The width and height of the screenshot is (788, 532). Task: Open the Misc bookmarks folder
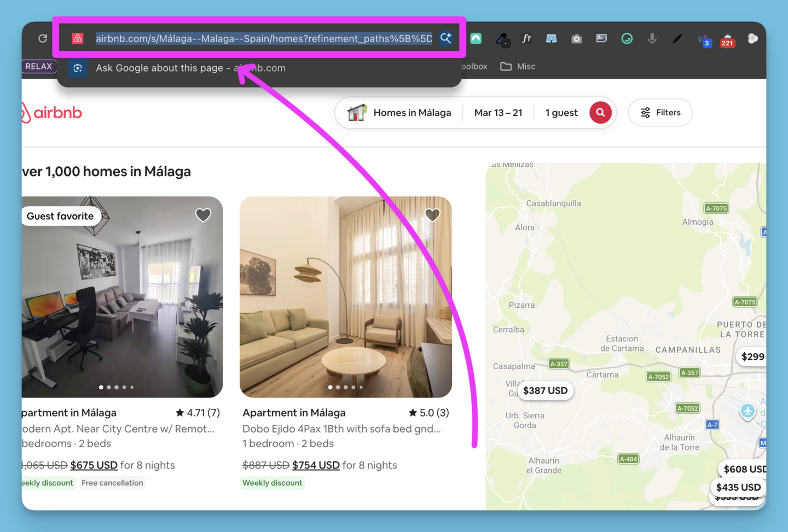(x=518, y=66)
